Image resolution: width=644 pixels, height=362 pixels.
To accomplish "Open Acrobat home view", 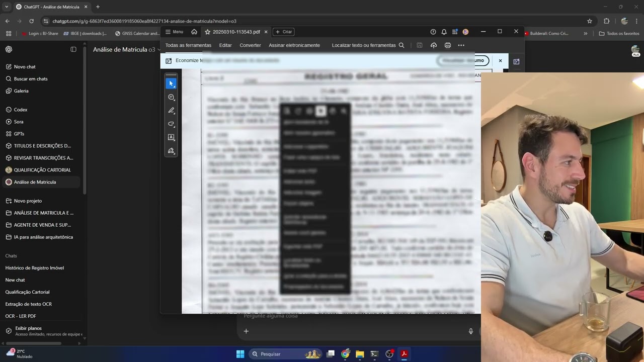I will tap(194, 32).
